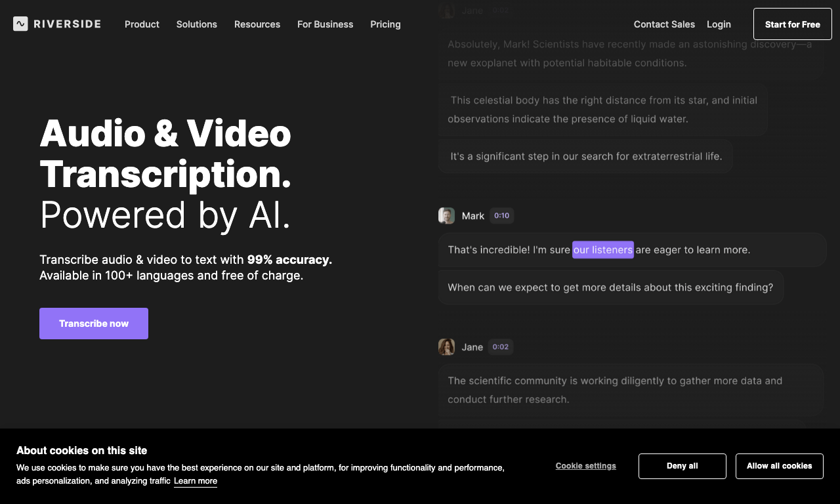The image size is (840, 504).
Task: Open the Resources menu
Action: 257,24
